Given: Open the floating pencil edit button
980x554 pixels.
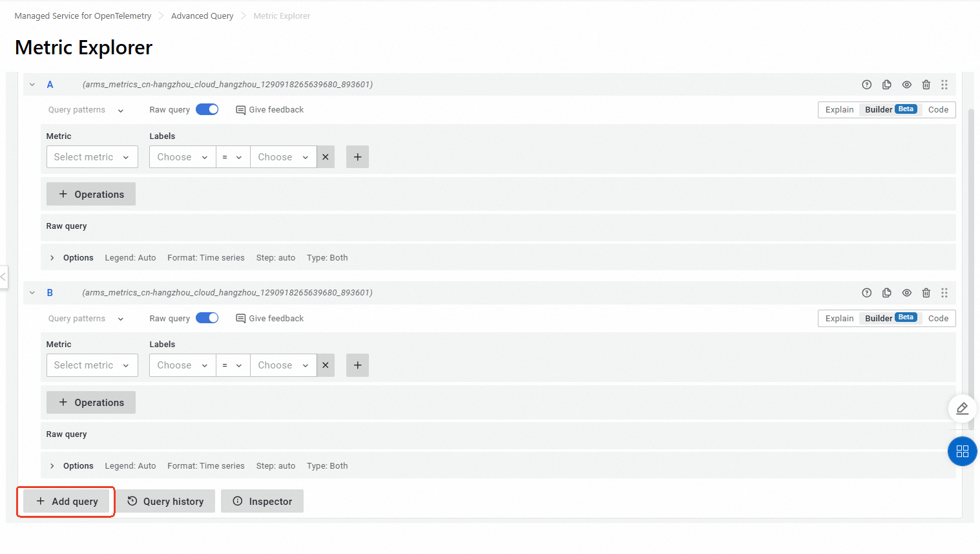Looking at the screenshot, I should coord(962,408).
